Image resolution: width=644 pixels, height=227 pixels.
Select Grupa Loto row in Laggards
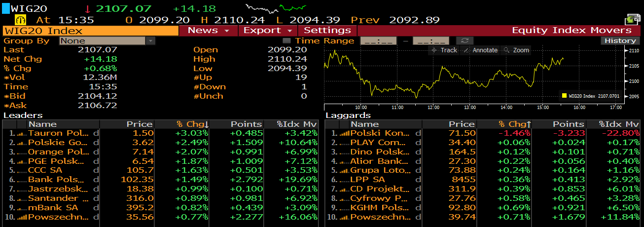click(483, 171)
